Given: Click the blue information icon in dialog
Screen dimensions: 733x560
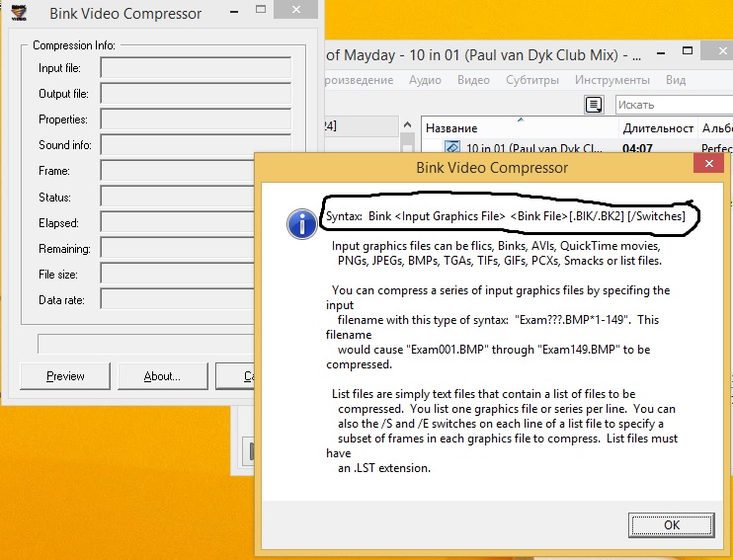Looking at the screenshot, I should click(302, 224).
